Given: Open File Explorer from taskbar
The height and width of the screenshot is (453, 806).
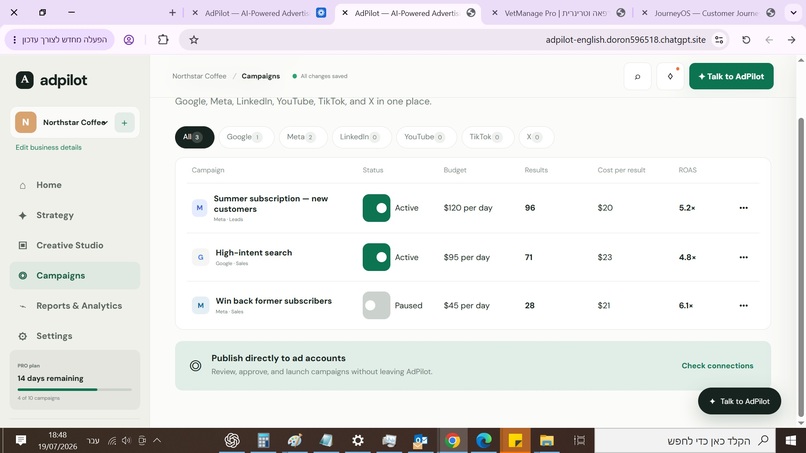Looking at the screenshot, I should 546,441.
